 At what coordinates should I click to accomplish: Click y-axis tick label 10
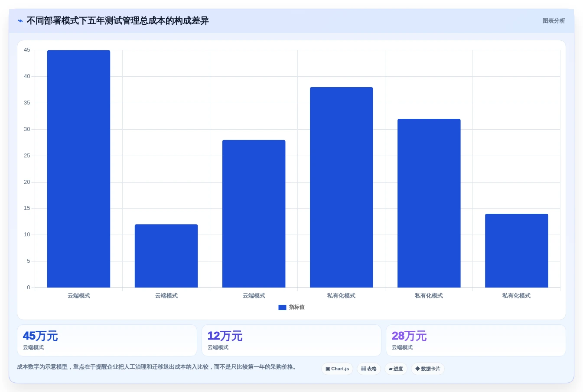click(x=27, y=235)
